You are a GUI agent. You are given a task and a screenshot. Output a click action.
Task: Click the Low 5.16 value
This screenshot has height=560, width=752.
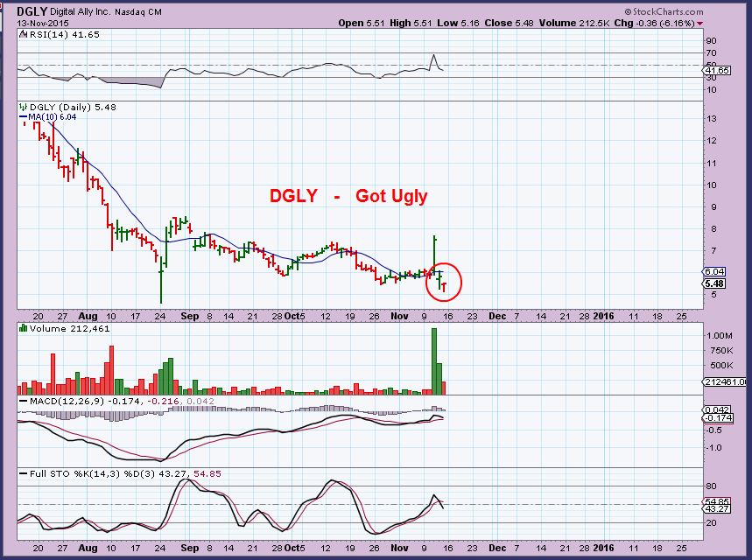click(458, 23)
